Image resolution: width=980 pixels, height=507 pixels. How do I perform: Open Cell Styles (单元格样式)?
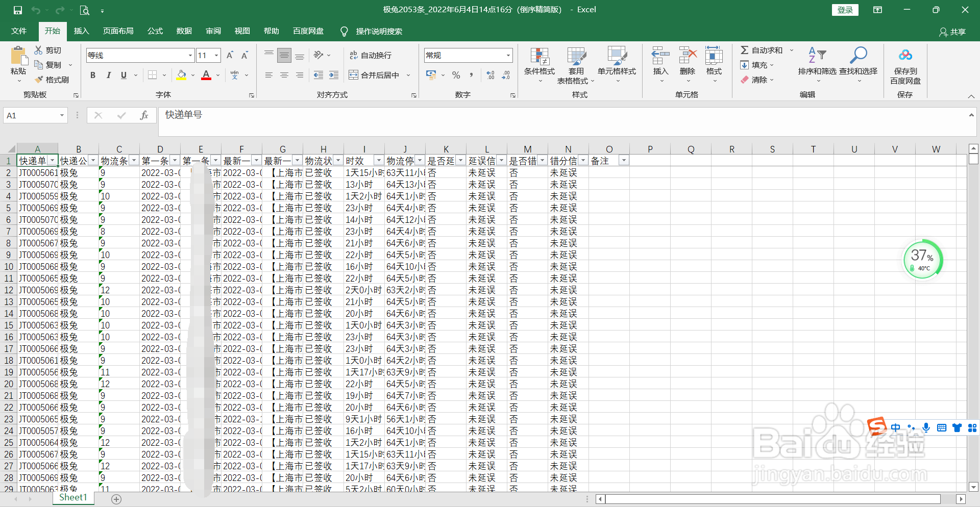coord(617,65)
